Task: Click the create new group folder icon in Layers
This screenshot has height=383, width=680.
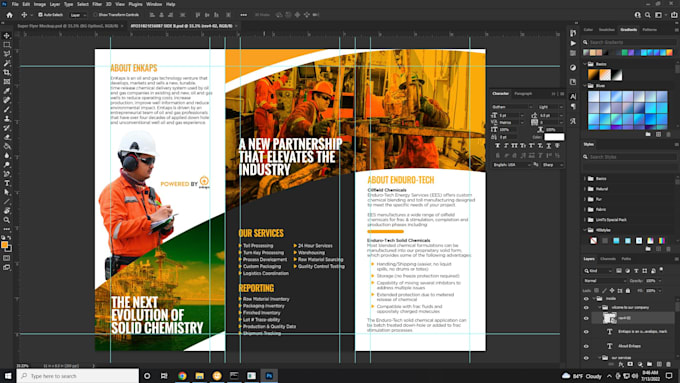Action: pos(649,364)
